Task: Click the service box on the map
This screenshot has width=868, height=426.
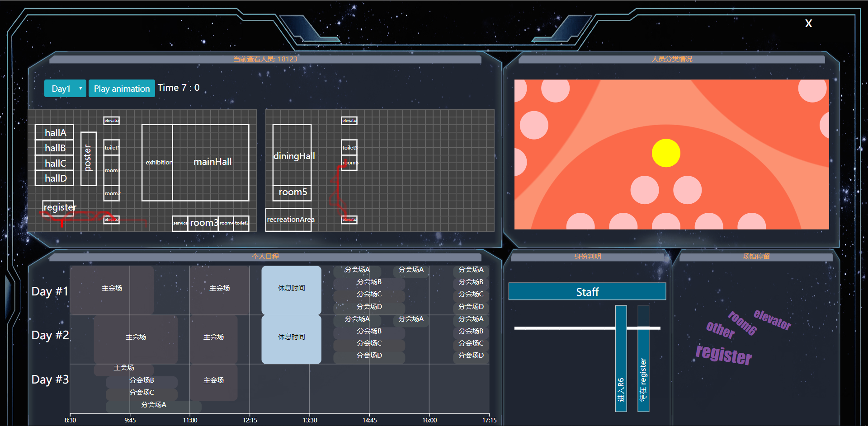Action: coord(180,223)
